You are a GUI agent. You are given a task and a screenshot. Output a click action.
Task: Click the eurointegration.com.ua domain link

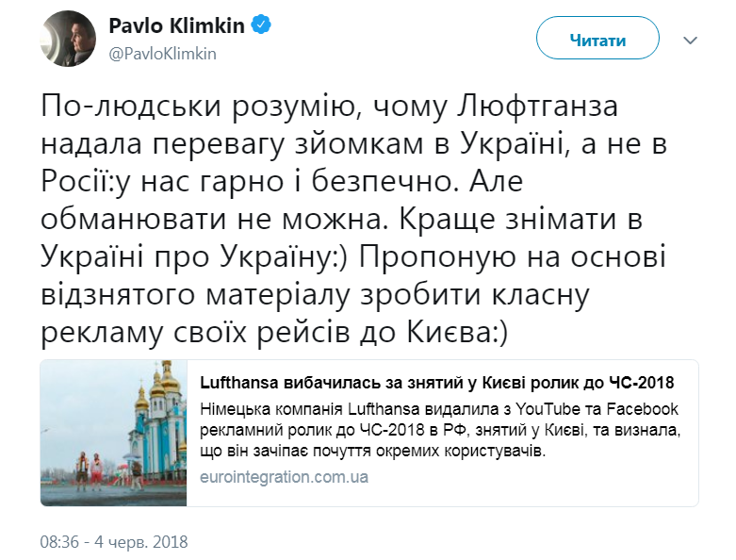(x=284, y=477)
